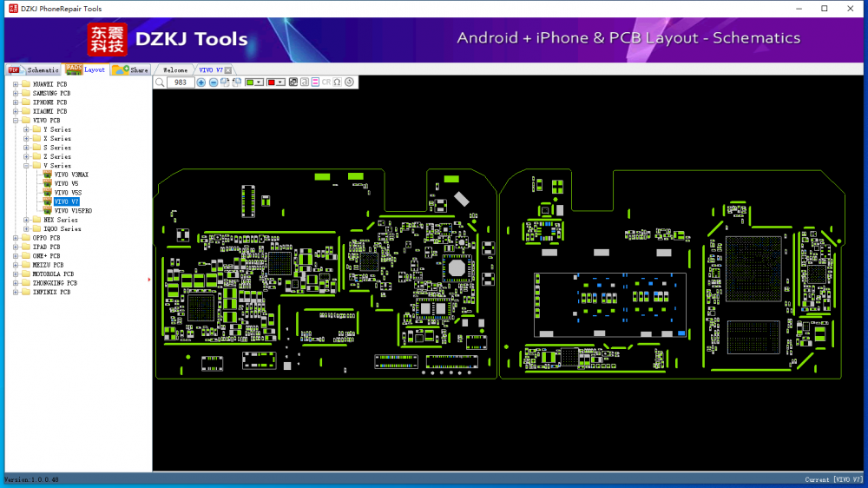Click the magnifier search icon in toolbar
This screenshot has width=868, height=488.
(160, 82)
